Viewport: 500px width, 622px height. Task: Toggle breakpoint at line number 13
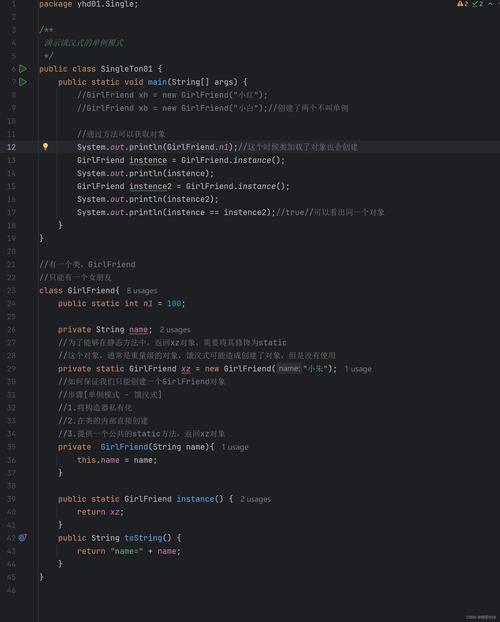point(12,160)
